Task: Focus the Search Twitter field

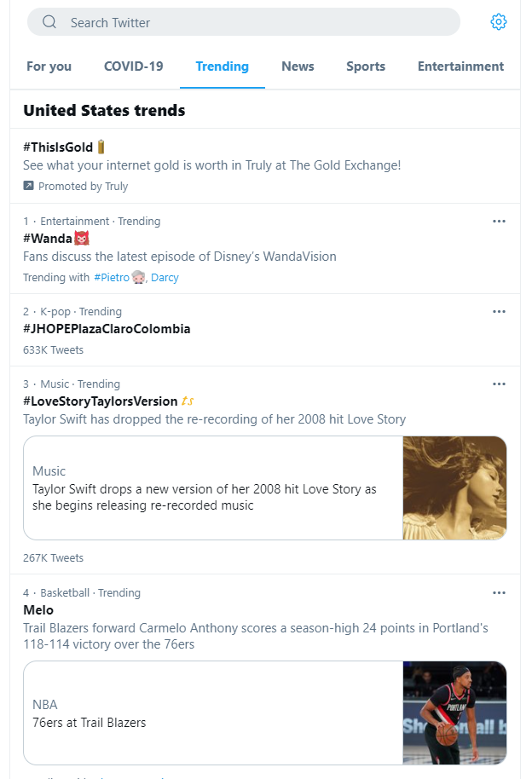Action: pos(244,22)
